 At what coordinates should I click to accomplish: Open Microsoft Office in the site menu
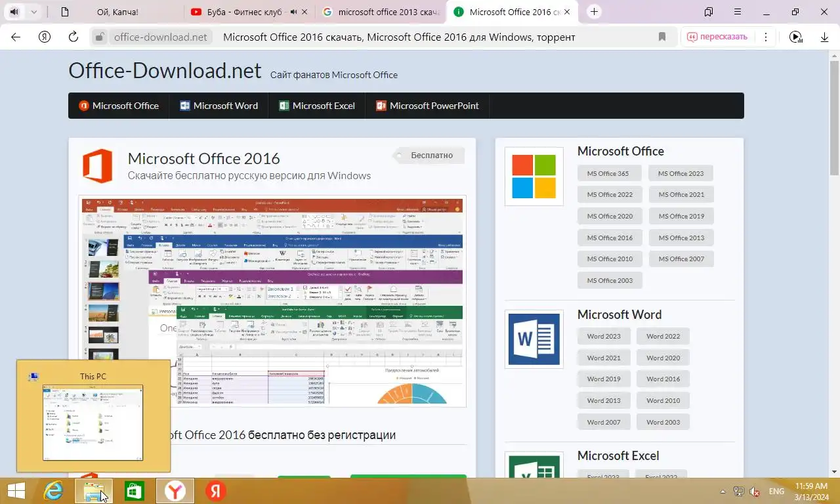point(119,106)
